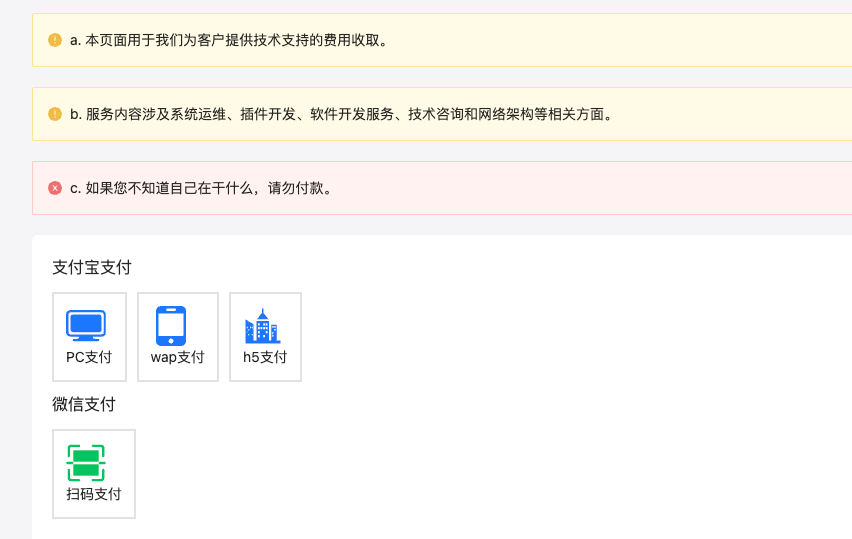Click the red error icon beside notice c
852x539 pixels.
point(55,188)
